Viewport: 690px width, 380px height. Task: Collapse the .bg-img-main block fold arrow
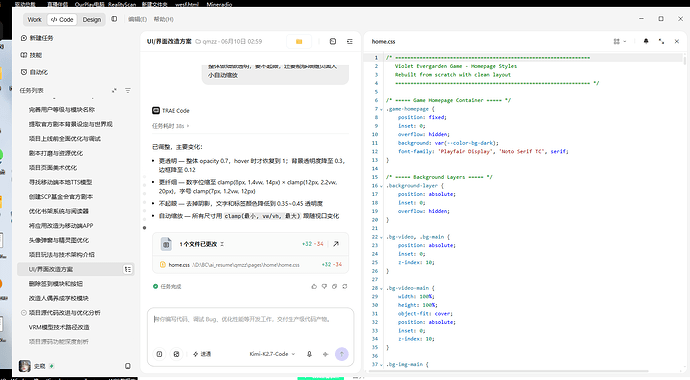[x=382, y=365]
